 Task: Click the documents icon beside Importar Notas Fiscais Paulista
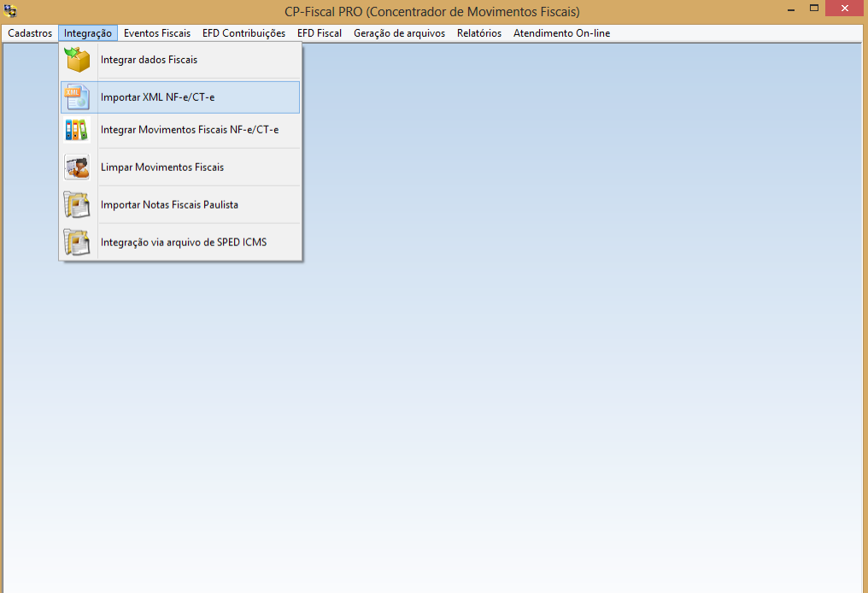(77, 205)
